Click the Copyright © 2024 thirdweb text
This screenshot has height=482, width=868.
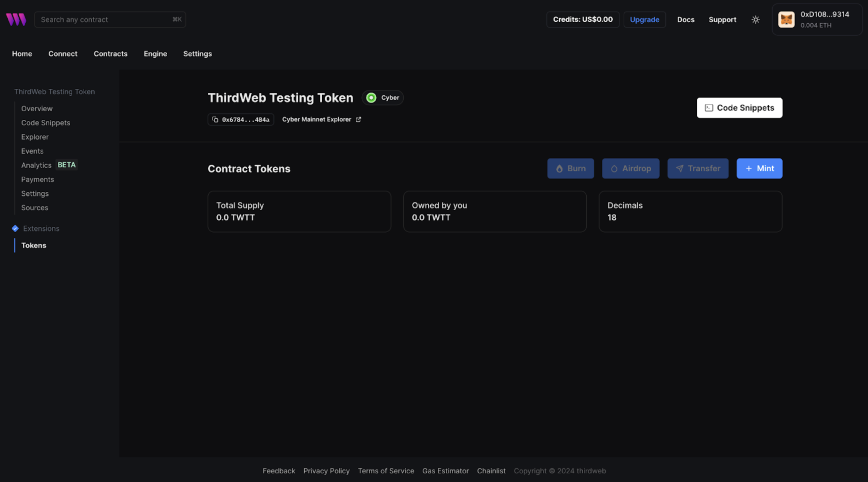pos(560,471)
